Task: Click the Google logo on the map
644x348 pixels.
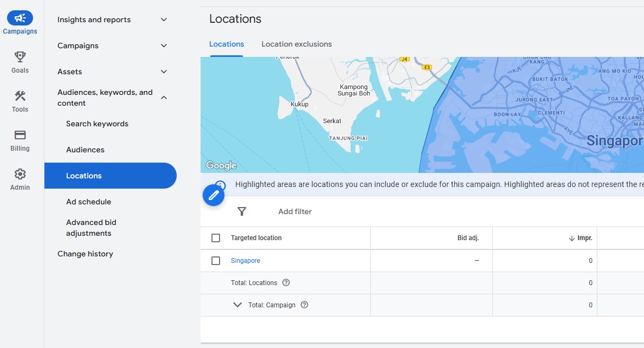Action: point(221,165)
